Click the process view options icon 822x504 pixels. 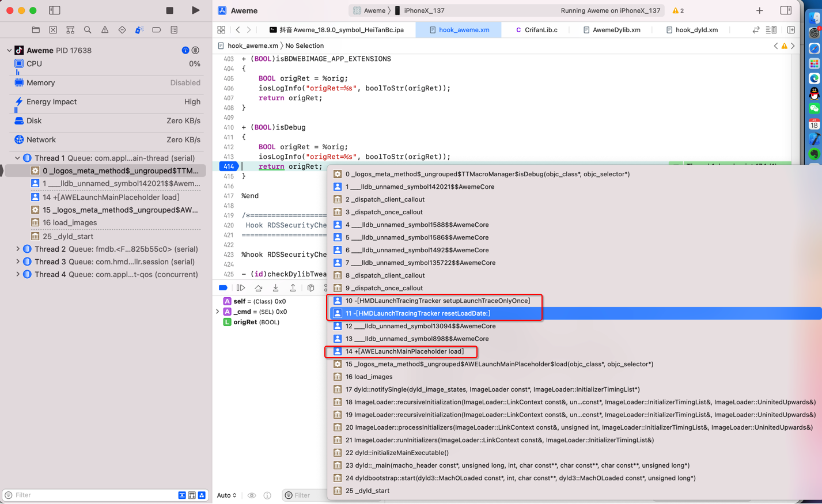point(196,51)
